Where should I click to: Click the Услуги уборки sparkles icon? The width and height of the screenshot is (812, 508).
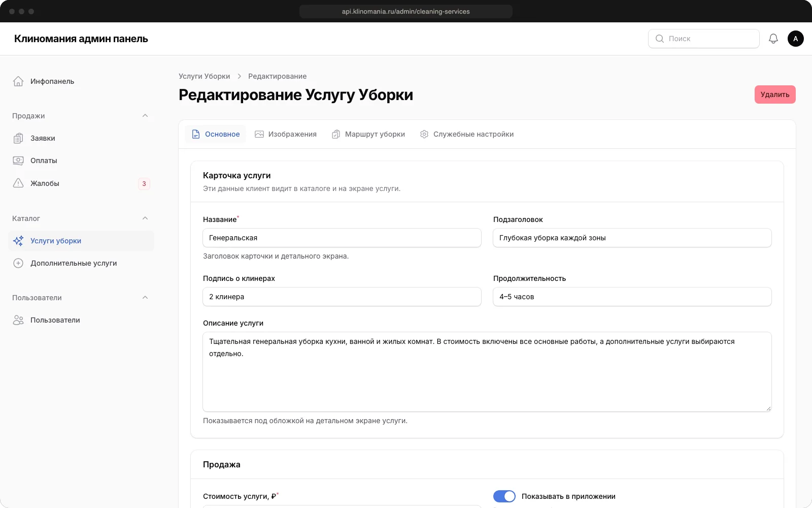18,241
